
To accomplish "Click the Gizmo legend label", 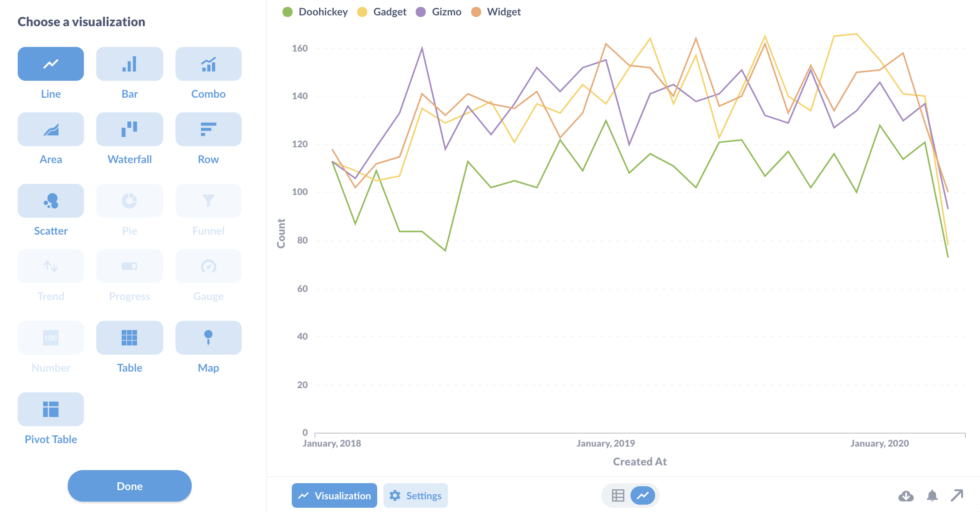I will [446, 12].
